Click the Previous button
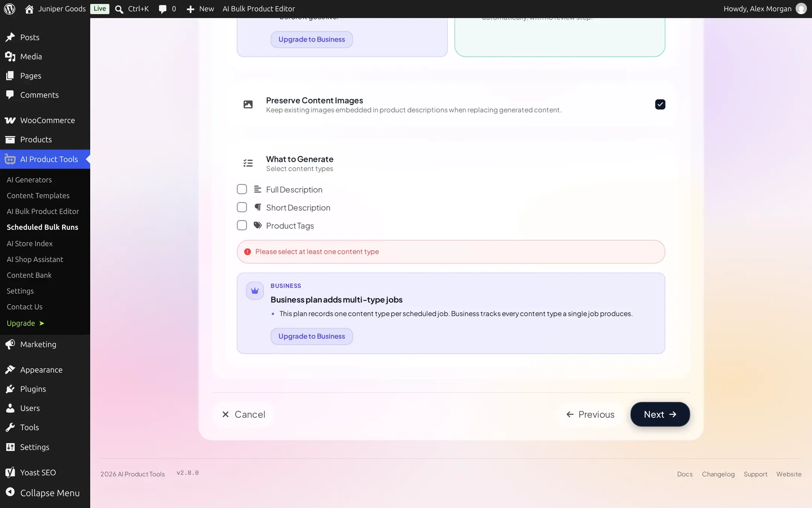The image size is (812, 508). [x=590, y=414]
